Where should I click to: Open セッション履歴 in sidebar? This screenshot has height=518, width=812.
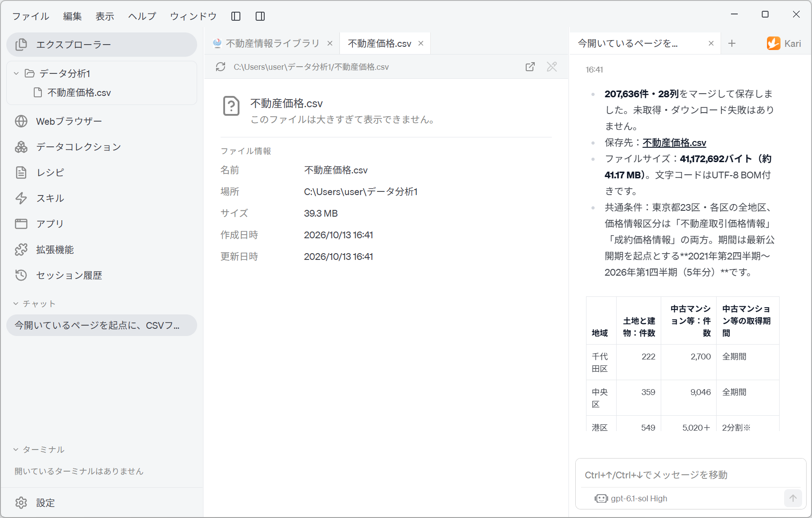pyautogui.click(x=102, y=275)
